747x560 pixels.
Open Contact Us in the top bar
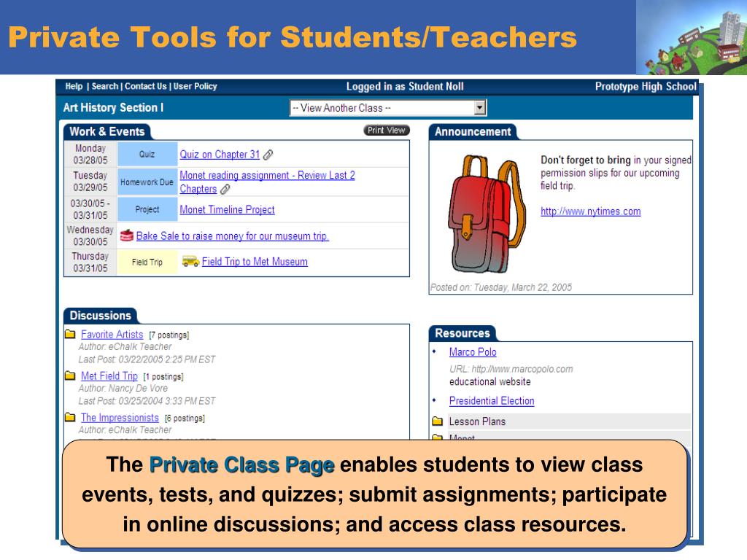click(x=146, y=86)
